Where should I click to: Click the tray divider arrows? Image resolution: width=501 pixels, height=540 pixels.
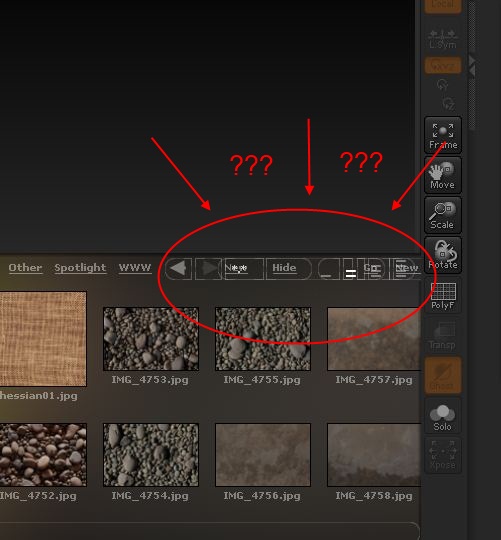472,65
